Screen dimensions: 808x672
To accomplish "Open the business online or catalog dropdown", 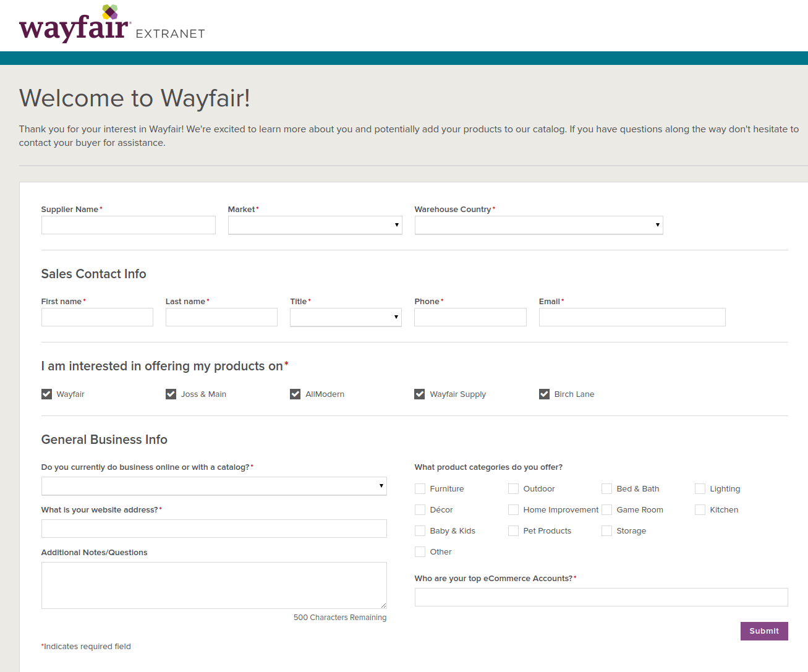I will pyautogui.click(x=214, y=486).
